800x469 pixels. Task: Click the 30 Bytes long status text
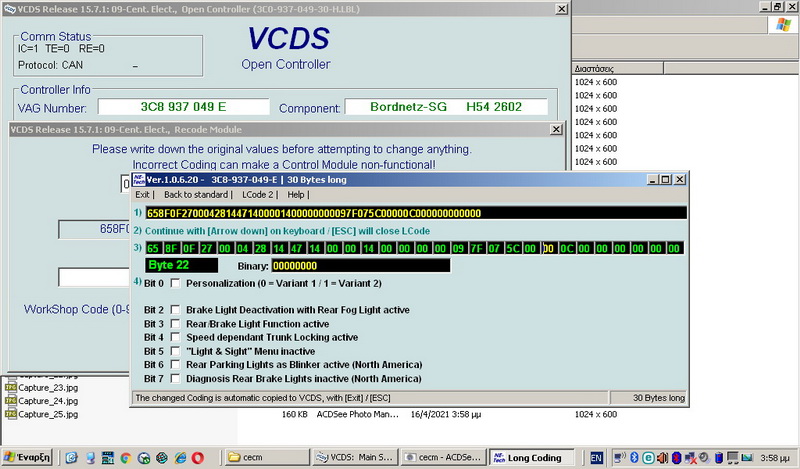659,398
